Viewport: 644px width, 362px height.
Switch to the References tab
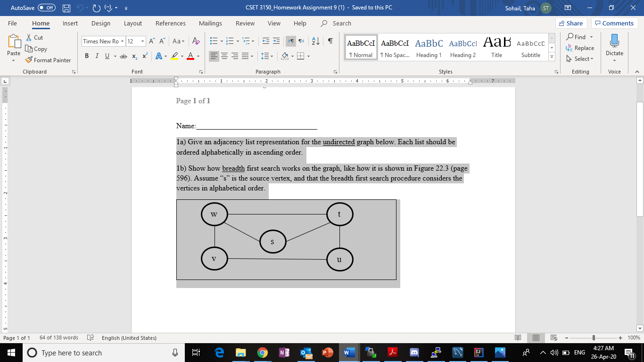[x=170, y=23]
